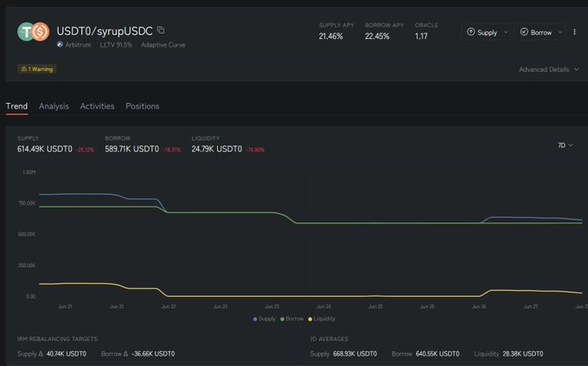The width and height of the screenshot is (588, 366).
Task: Toggle the Supply series in chart legend
Action: [265, 318]
